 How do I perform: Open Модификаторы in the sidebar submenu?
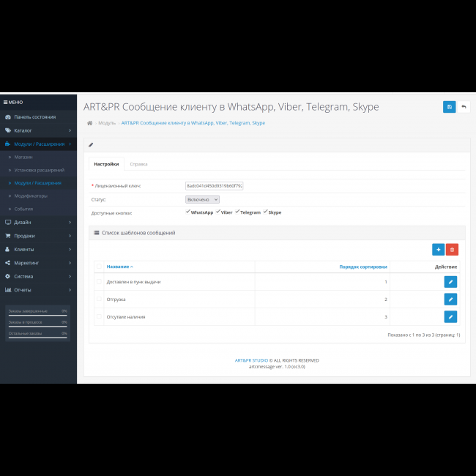tap(31, 196)
